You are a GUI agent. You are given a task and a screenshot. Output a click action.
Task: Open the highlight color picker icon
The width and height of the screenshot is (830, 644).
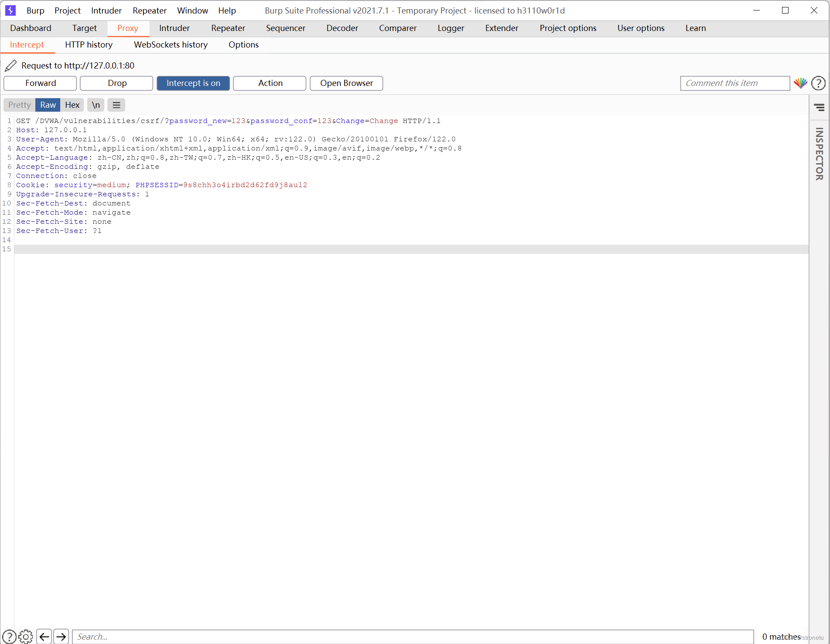point(800,83)
